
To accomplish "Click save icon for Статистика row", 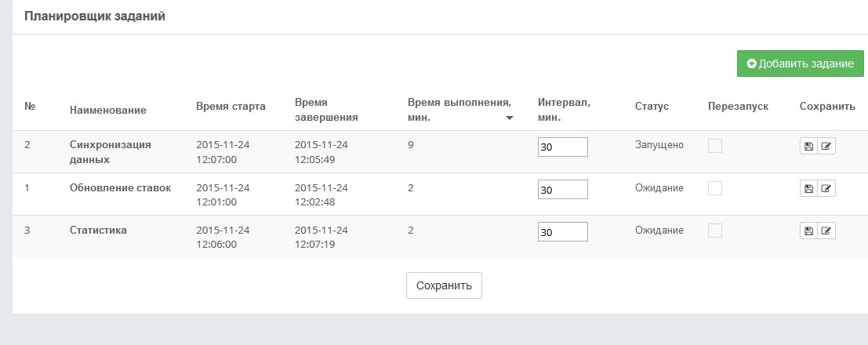I will click(x=808, y=231).
